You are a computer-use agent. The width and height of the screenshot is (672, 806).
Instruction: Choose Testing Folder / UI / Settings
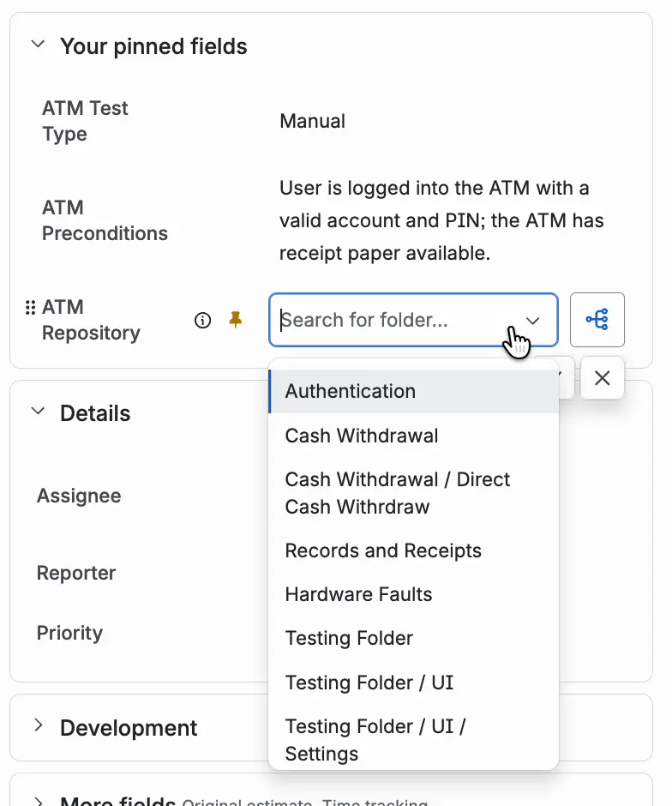coord(414,740)
